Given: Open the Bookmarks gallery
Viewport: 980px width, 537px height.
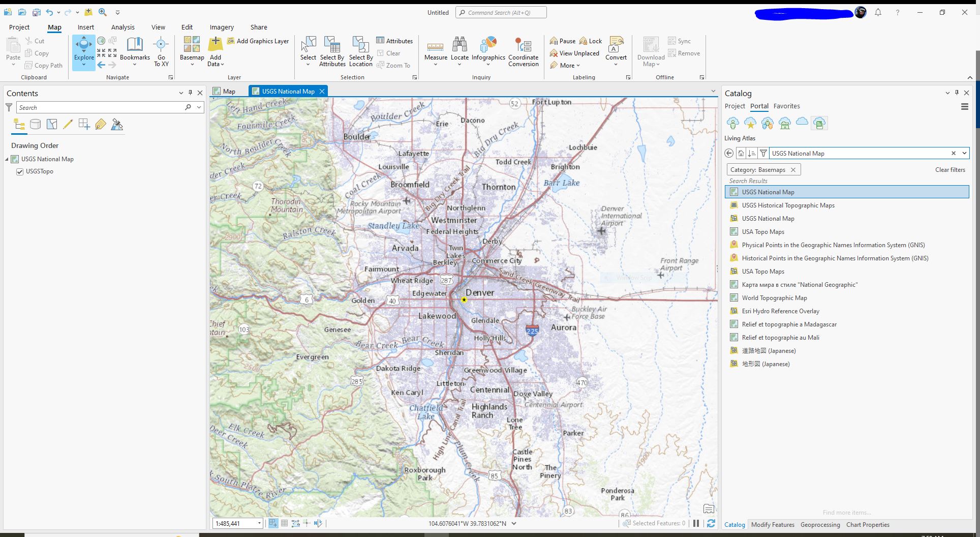Looking at the screenshot, I should pos(134,51).
